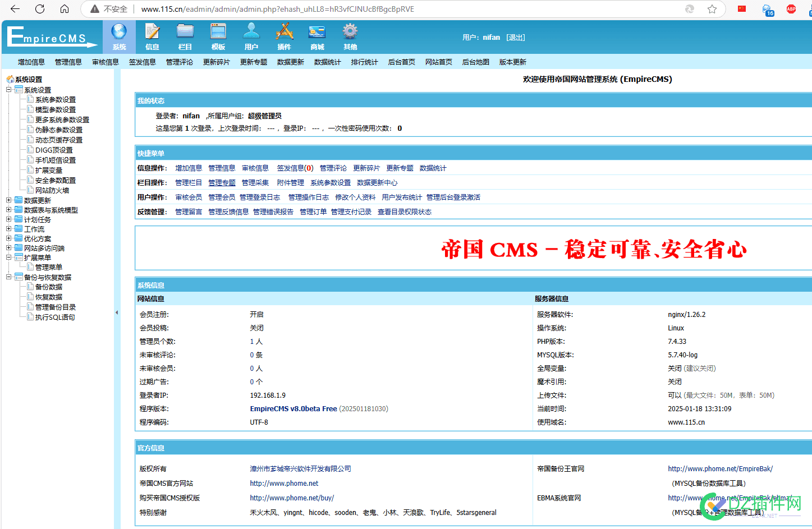Image resolution: width=812 pixels, height=529 pixels.
Task: Click the browser back arrow
Action: coord(15,9)
